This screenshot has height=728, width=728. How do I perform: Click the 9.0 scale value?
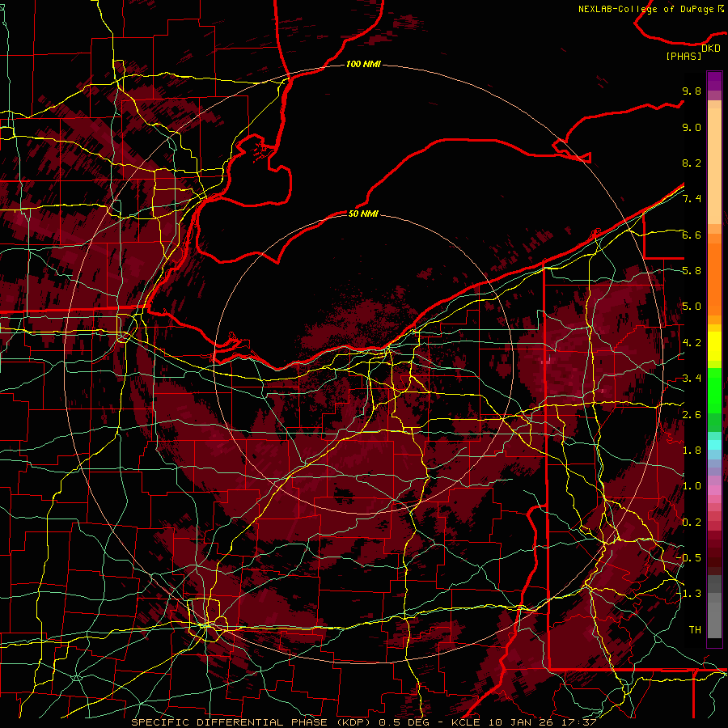692,127
